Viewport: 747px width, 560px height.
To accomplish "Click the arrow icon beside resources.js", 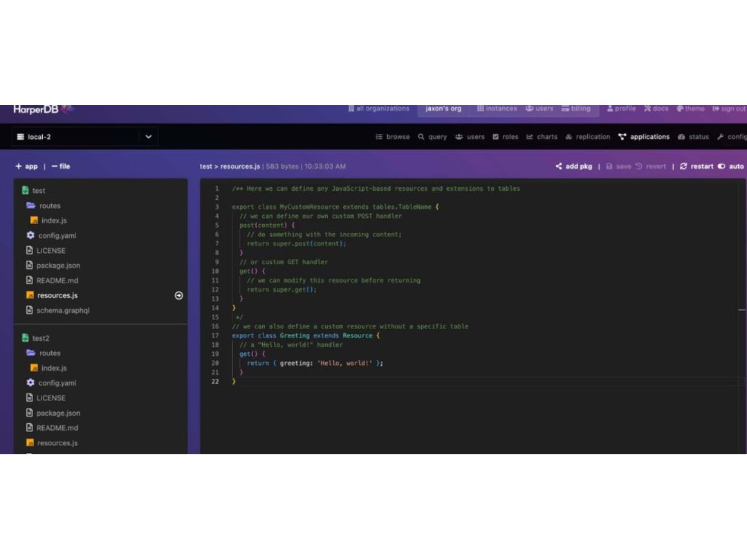I will [x=178, y=296].
